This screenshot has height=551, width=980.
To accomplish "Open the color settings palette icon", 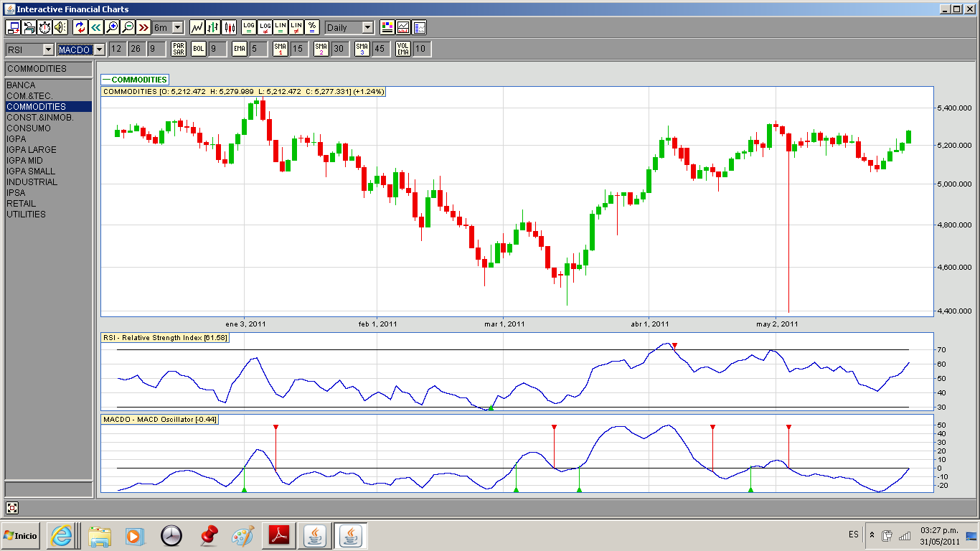I will [x=387, y=27].
